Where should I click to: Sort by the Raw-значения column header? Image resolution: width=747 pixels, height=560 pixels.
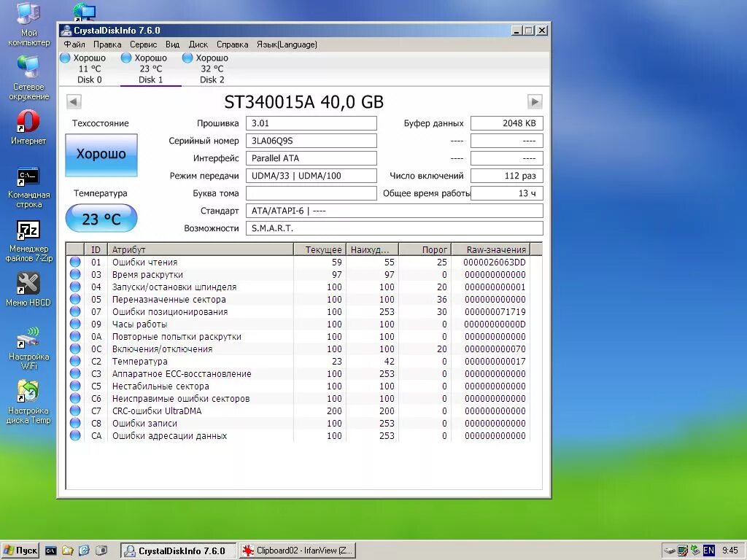click(x=491, y=249)
